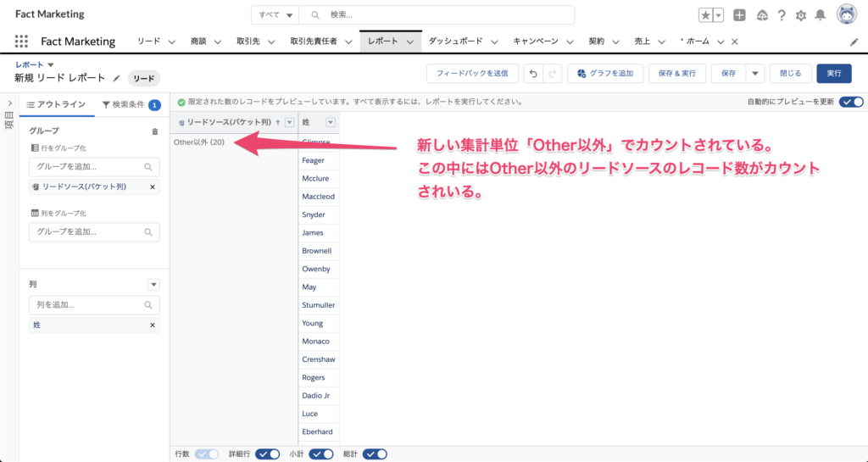Viewport: 868px width, 462px height.
Task: Open the リードソース(バケット列) column menu
Action: point(289,123)
